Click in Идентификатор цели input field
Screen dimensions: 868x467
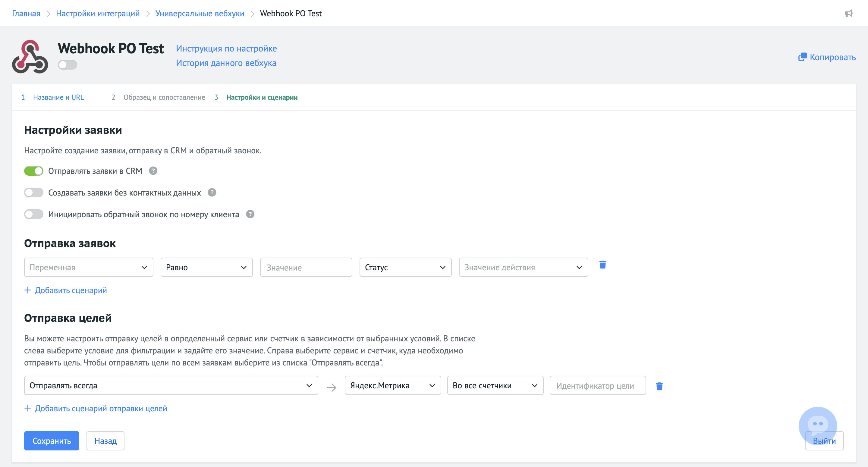(x=598, y=385)
